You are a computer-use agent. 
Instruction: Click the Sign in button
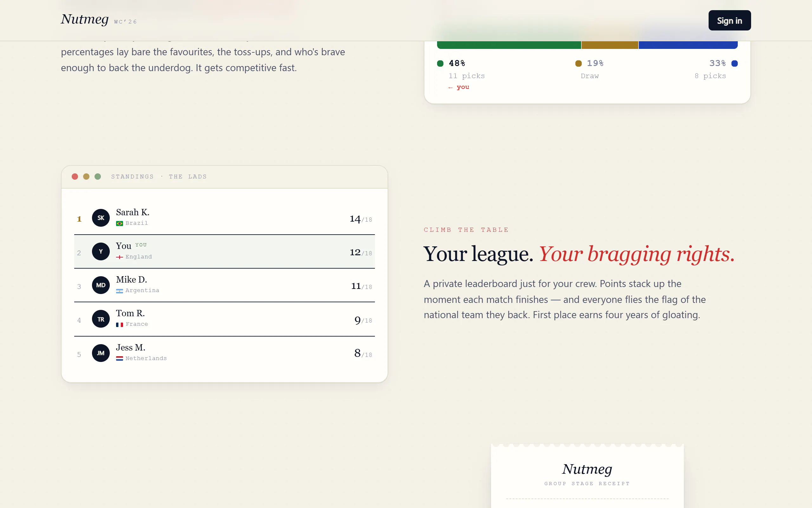click(730, 21)
